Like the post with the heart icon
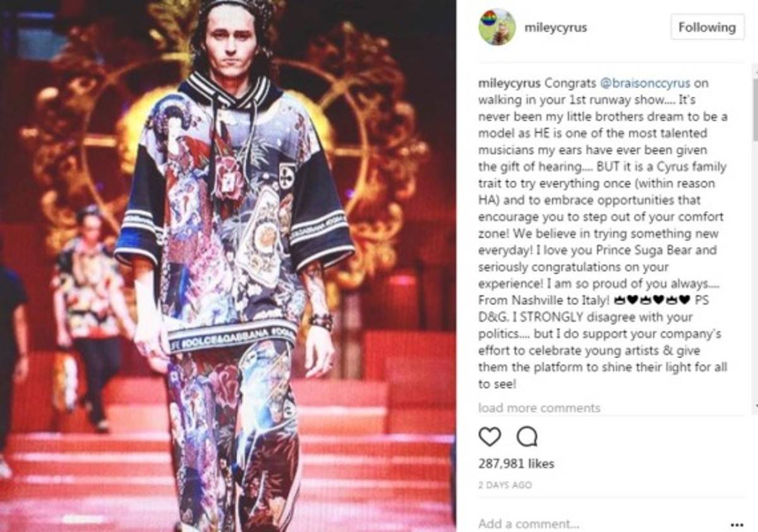 tap(490, 437)
